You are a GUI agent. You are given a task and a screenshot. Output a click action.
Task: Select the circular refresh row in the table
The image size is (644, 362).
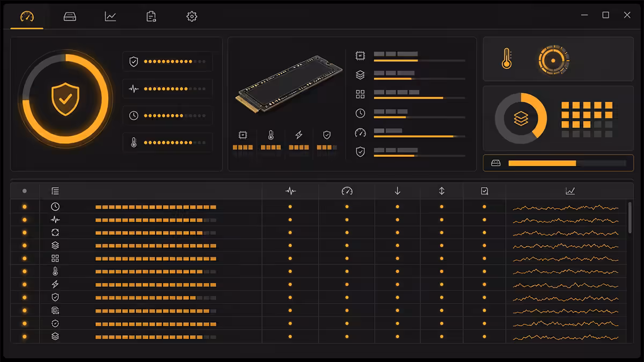click(x=318, y=232)
